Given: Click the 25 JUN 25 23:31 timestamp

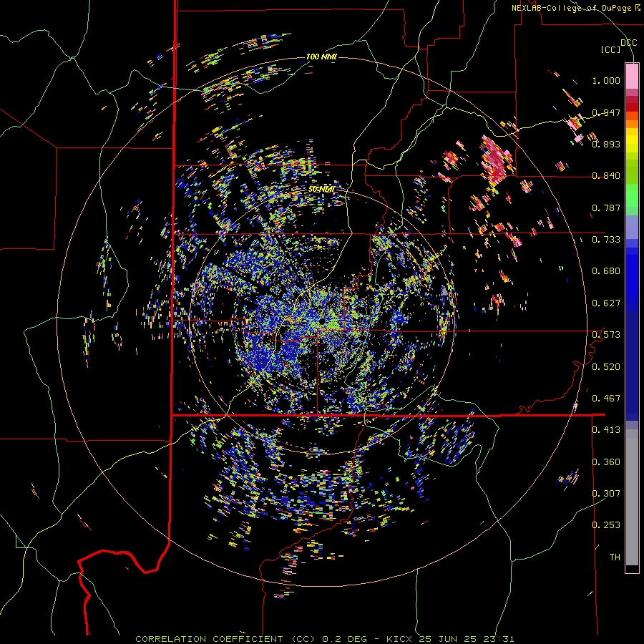Looking at the screenshot, I should [466, 639].
